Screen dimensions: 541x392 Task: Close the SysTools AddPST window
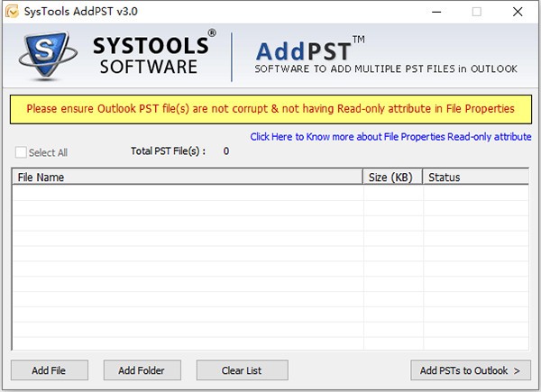(518, 12)
